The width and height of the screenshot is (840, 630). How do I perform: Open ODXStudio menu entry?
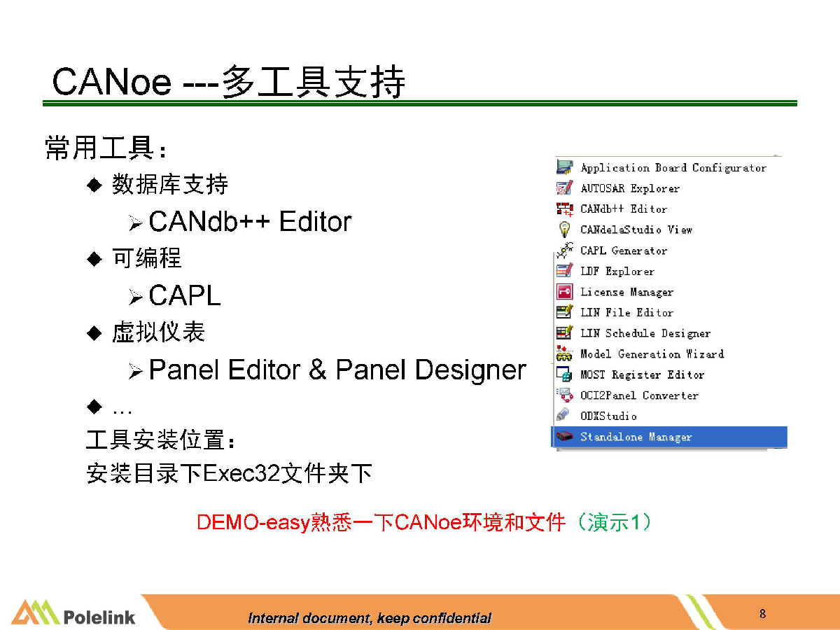coord(608,416)
